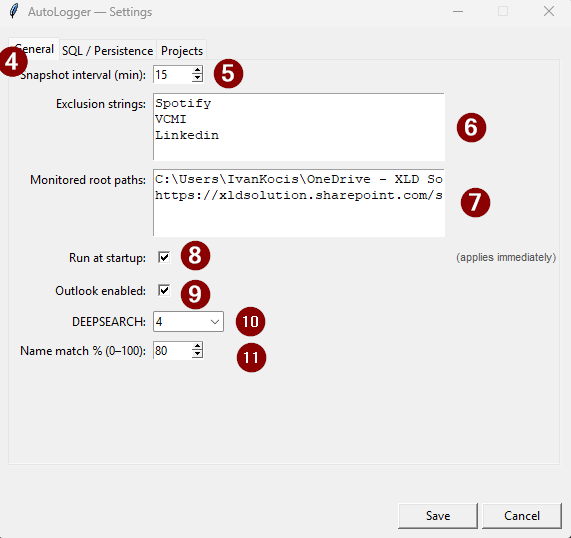Viewport: 571px width, 538px height.
Task: Select the General tab
Action: coord(34,48)
